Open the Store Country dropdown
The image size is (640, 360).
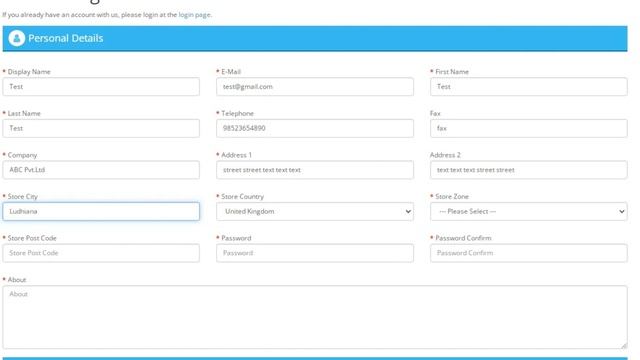pos(315,211)
